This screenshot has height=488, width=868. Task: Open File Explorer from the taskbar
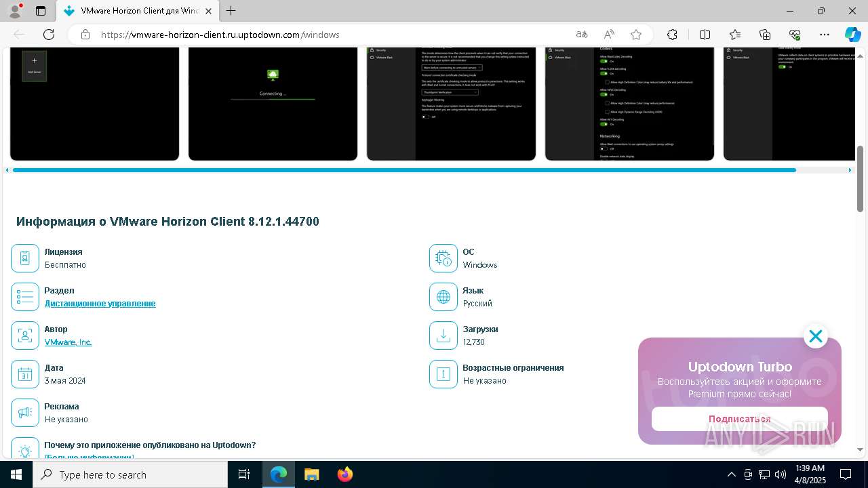312,474
